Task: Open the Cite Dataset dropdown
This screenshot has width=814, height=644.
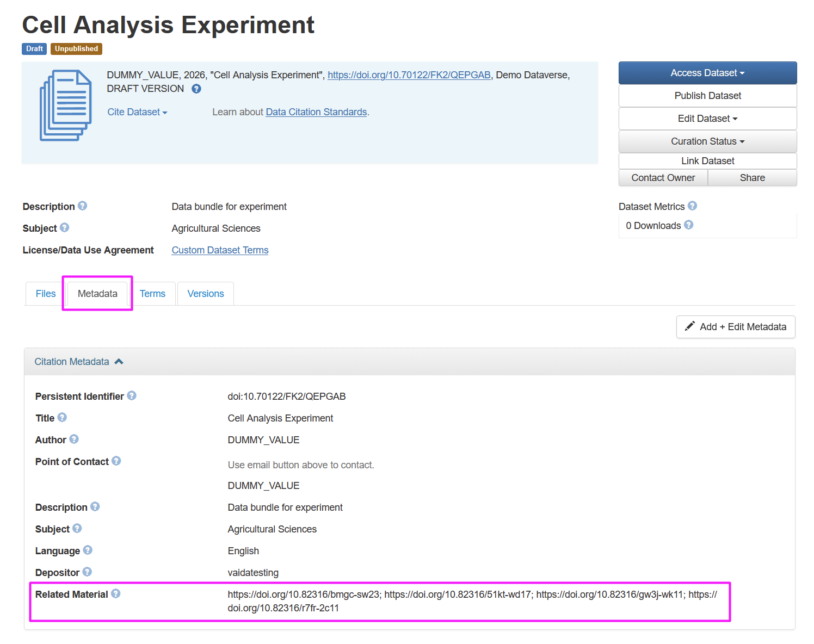Action: 137,112
